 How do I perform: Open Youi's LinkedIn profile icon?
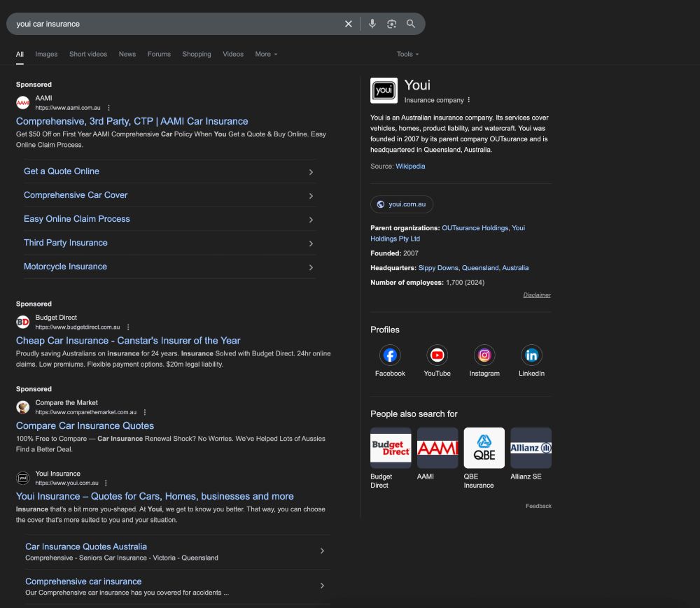pyautogui.click(x=531, y=355)
